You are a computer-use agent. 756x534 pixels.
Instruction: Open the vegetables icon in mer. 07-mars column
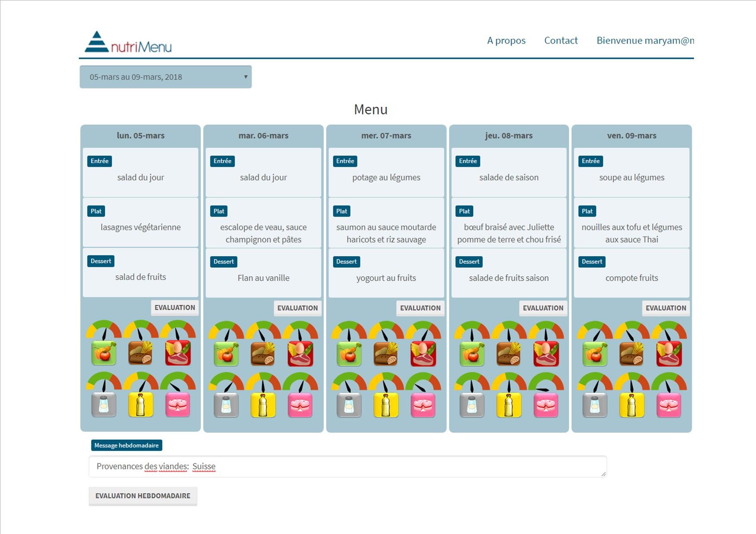349,354
